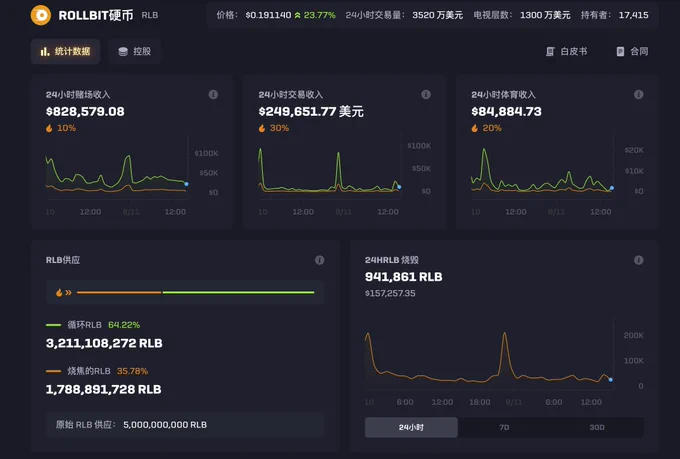
Task: Click the 电视层数 1300 万美元 value
Action: 545,15
